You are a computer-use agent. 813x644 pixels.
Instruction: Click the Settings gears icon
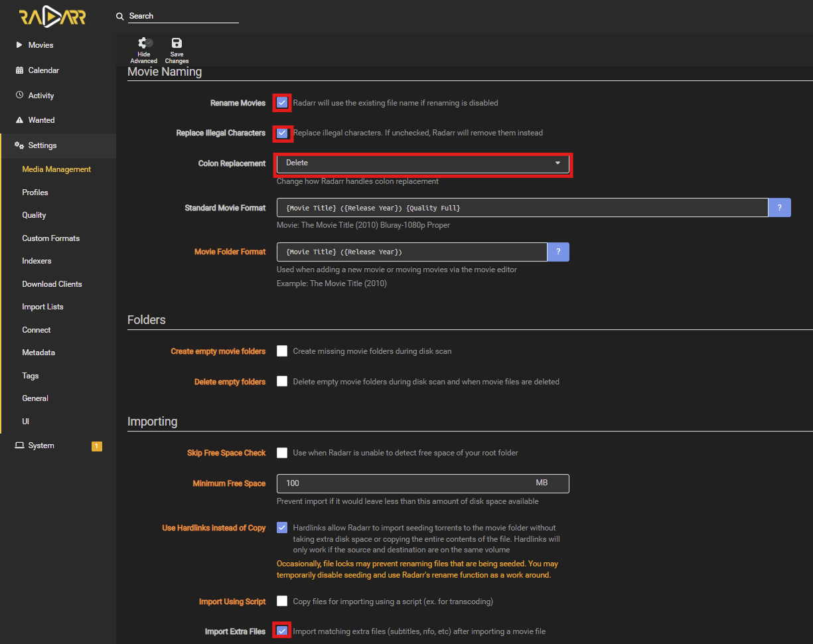point(19,145)
